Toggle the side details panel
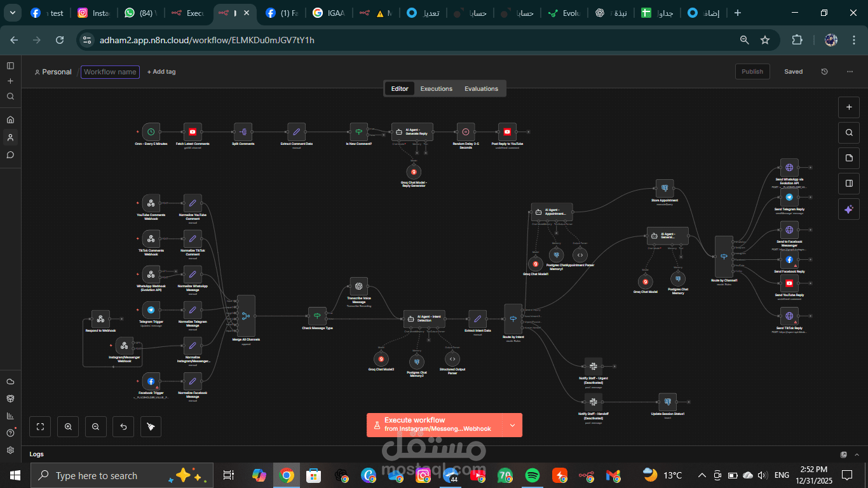Screen dimensions: 868x488 849,184
